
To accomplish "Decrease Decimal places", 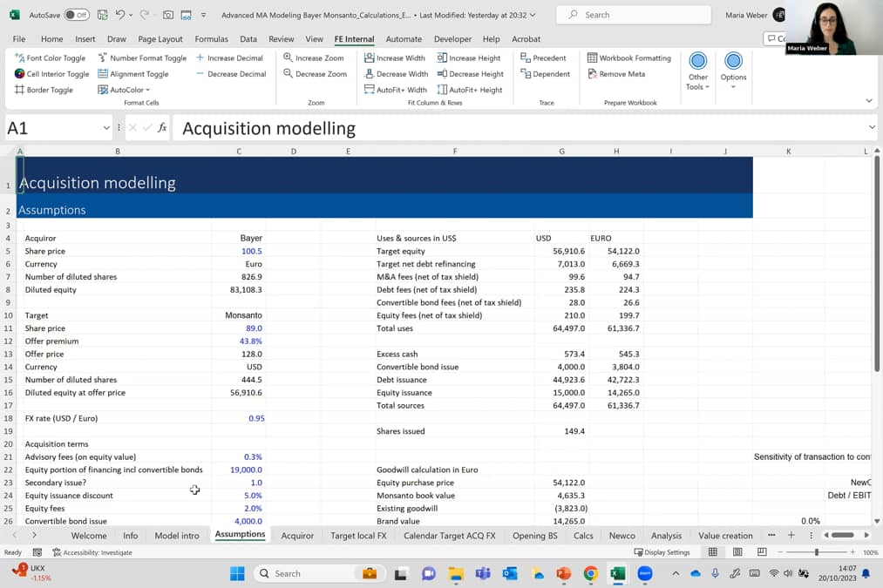I will pyautogui.click(x=231, y=74).
